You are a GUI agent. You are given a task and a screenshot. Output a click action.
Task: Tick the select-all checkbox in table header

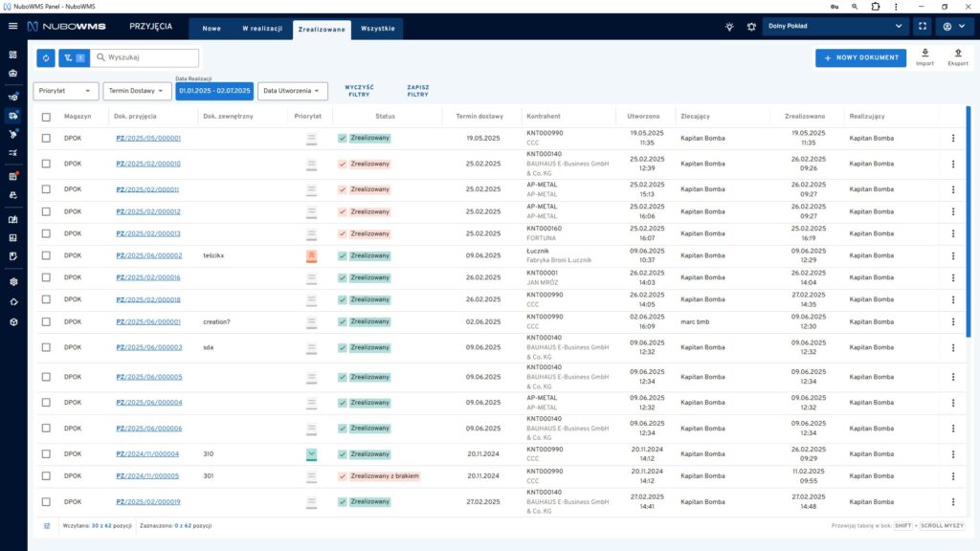(46, 117)
